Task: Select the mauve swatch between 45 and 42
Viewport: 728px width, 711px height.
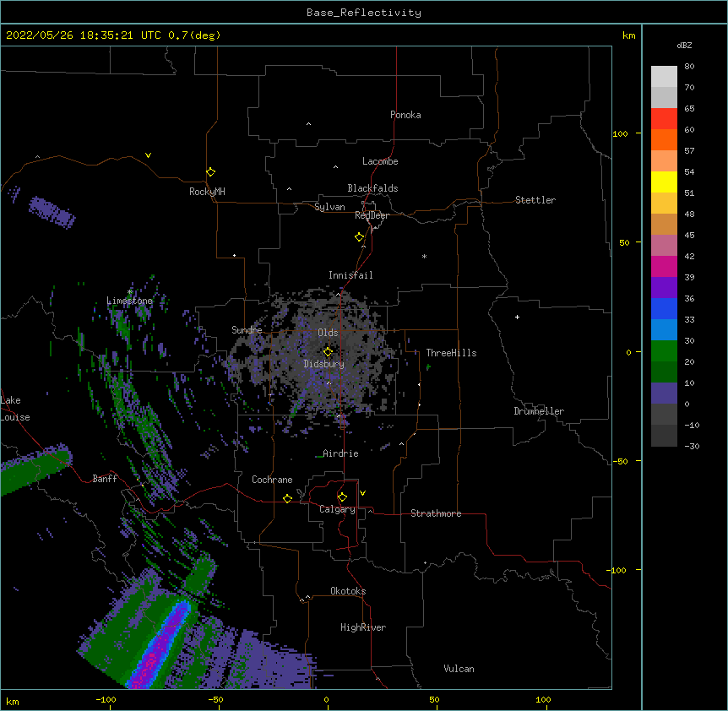Action: [664, 246]
